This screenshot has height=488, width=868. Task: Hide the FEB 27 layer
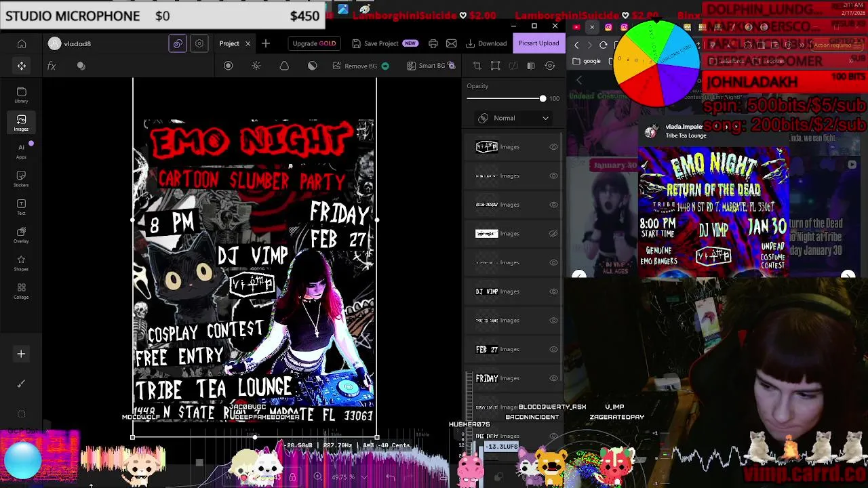click(x=553, y=350)
